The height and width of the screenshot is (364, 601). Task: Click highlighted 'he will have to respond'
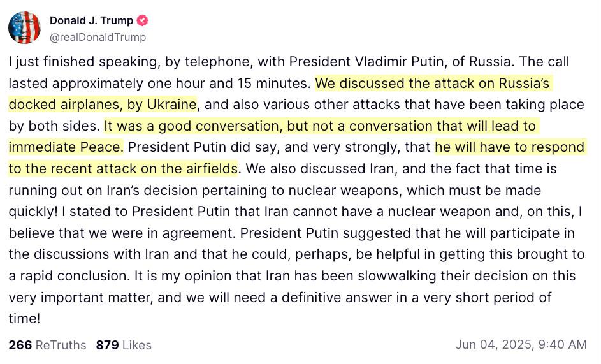pyautogui.click(x=509, y=147)
